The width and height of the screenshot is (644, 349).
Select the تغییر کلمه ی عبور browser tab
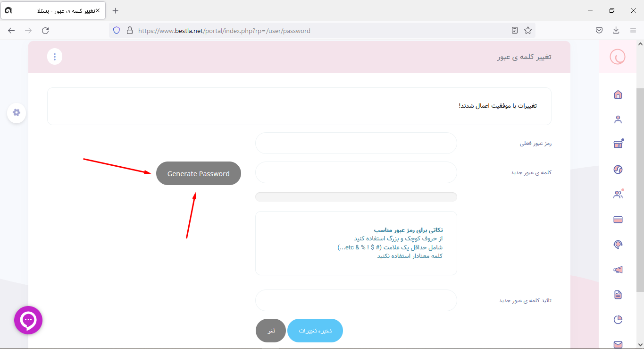[x=52, y=10]
